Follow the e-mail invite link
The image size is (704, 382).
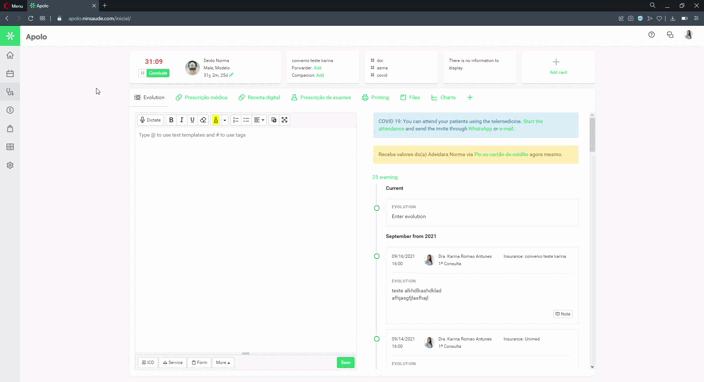click(506, 129)
